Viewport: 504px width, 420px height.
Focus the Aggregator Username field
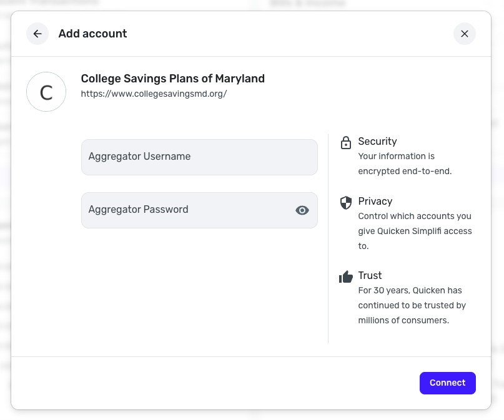[199, 157]
